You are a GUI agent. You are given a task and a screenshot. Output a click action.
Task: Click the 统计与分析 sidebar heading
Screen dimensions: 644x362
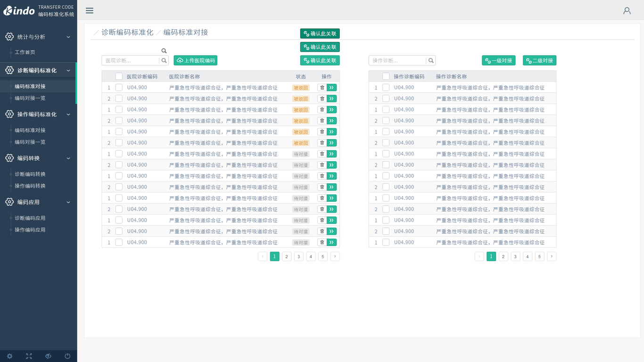pyautogui.click(x=31, y=37)
